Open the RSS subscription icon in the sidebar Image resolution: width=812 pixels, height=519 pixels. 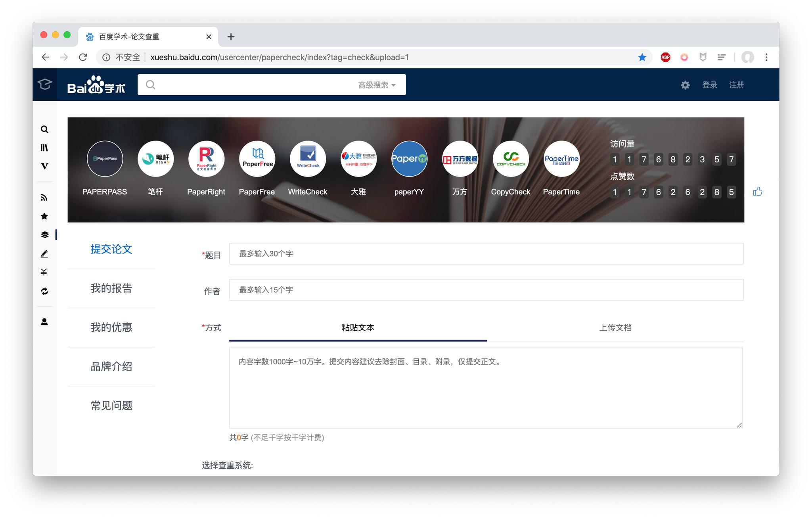[44, 198]
